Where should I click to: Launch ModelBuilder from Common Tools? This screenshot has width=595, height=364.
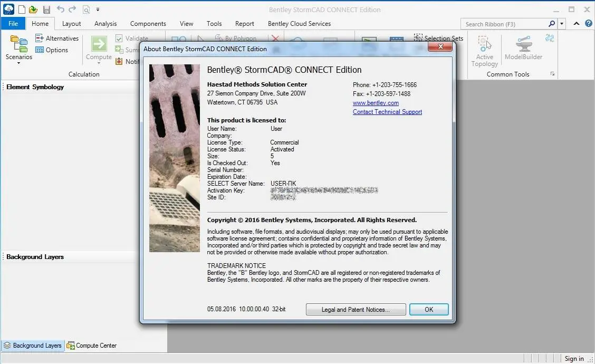(x=524, y=48)
